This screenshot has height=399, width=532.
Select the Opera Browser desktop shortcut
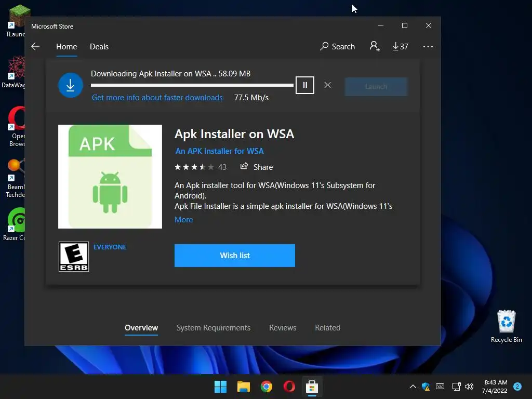(16, 126)
